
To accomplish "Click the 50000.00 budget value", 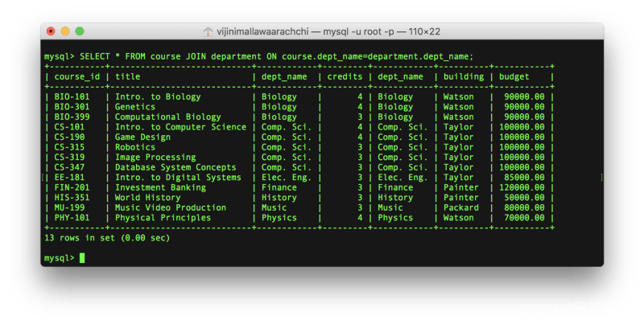I will coord(524,198).
